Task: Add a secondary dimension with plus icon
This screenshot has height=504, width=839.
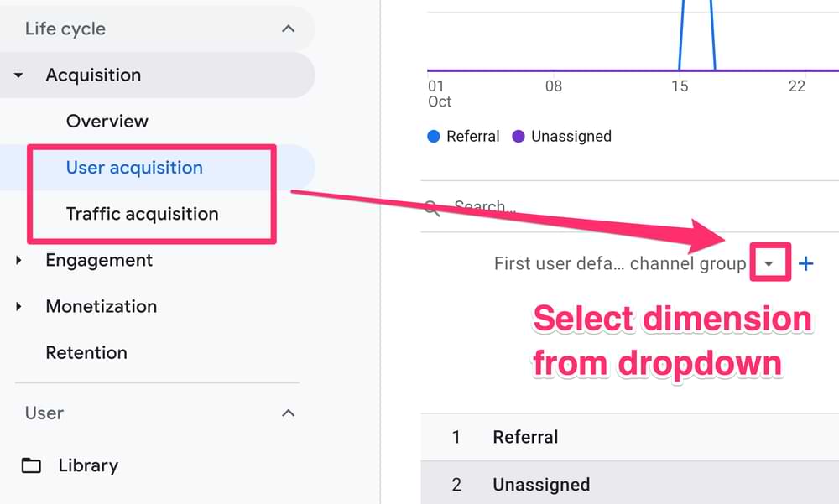Action: (x=805, y=263)
